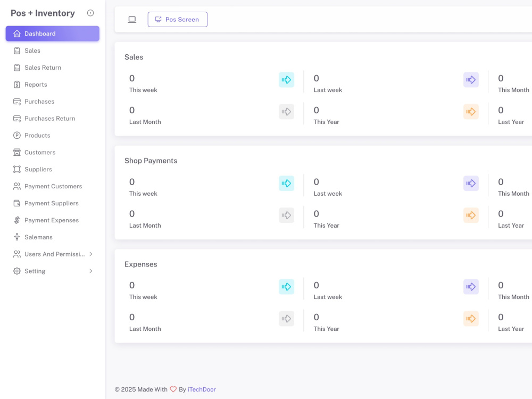Click the Payment Suppliers wallet icon
Screen dimensions: 532x399
[17, 203]
